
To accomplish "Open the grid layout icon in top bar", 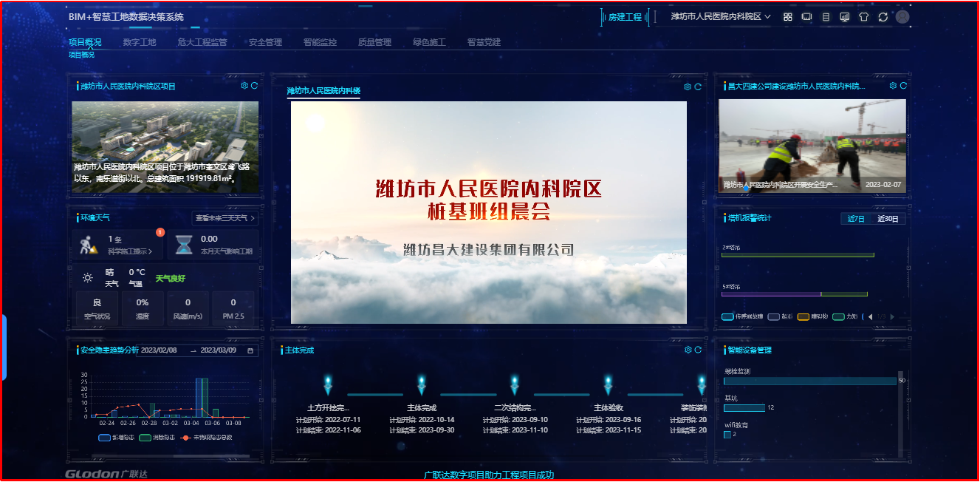I will pos(788,16).
